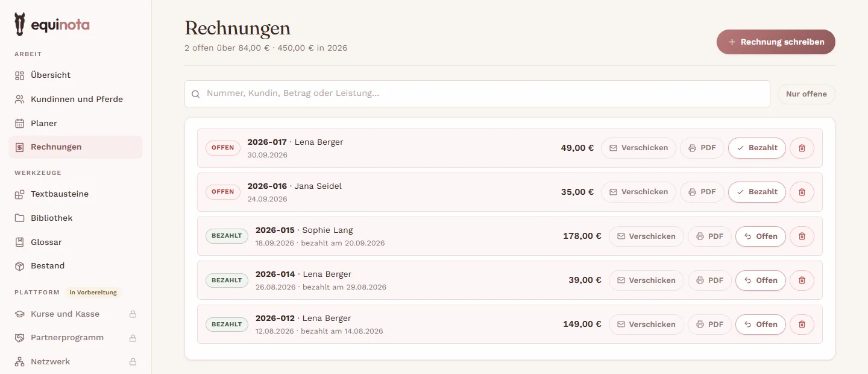Open Übersicht in the sidebar
868x374 pixels.
click(75, 75)
